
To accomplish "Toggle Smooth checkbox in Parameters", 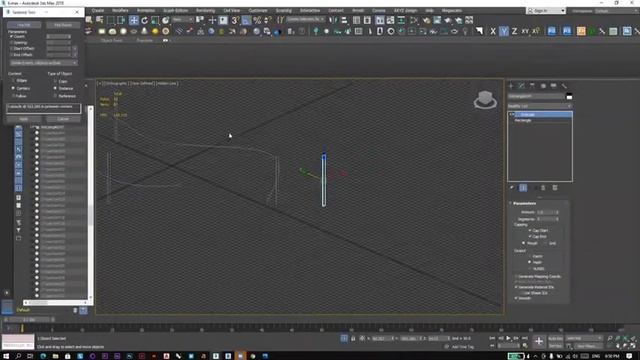I will [516, 298].
